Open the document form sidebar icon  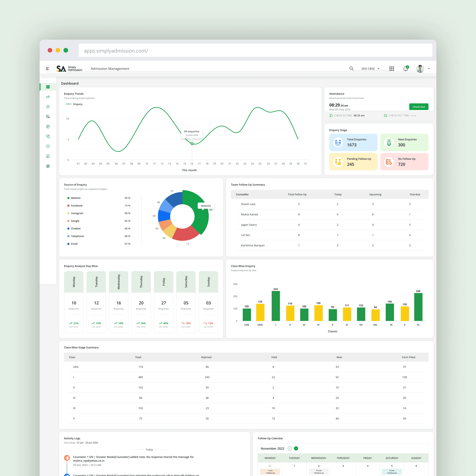point(48,127)
